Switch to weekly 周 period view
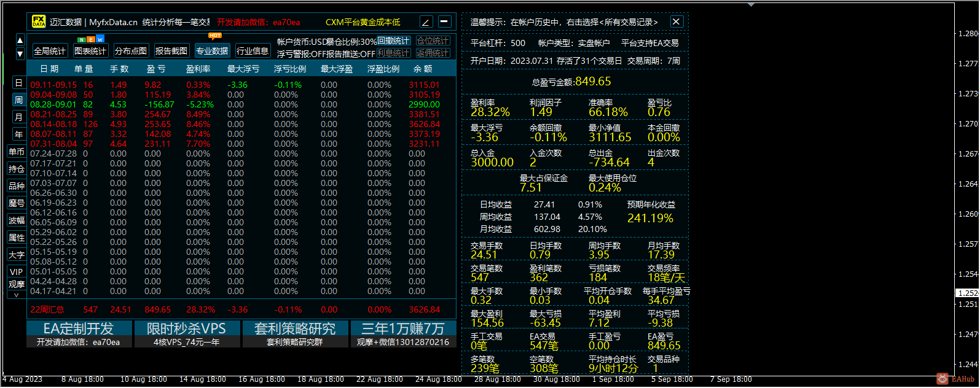This screenshot has height=388, width=980. [x=18, y=100]
